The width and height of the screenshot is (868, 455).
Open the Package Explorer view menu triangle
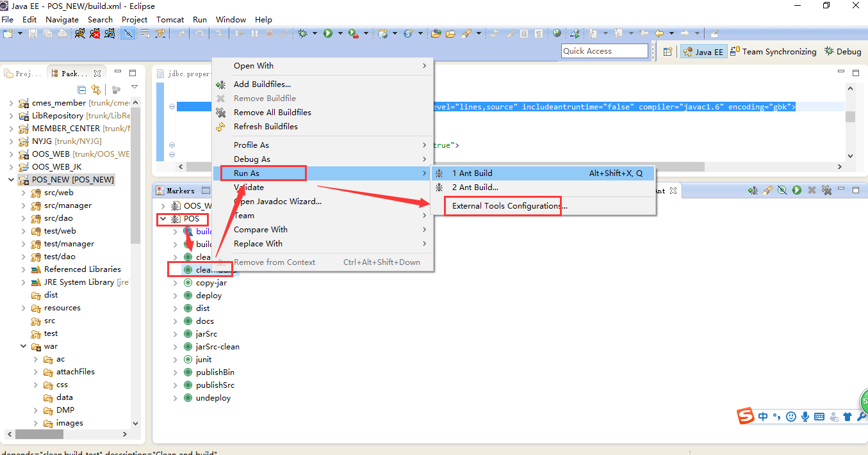click(x=134, y=88)
